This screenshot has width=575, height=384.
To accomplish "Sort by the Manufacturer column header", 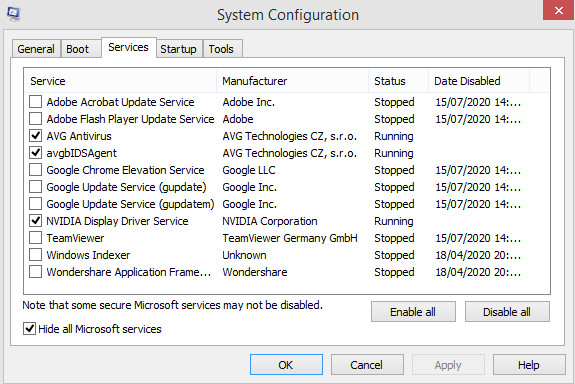I will tap(293, 81).
